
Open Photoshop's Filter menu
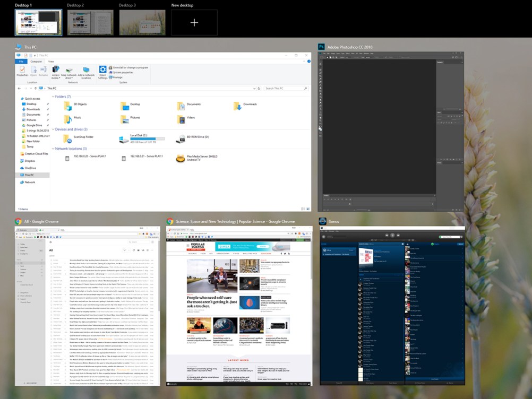pos(353,54)
